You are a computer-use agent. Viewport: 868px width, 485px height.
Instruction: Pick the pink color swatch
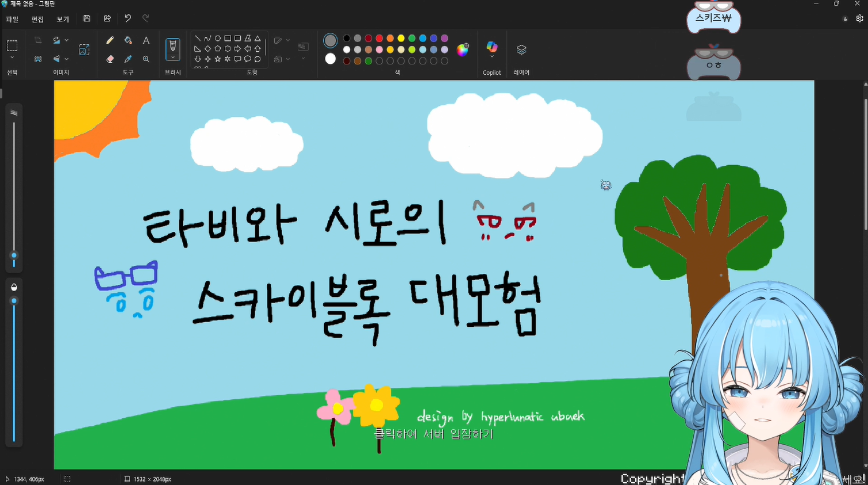tap(379, 49)
